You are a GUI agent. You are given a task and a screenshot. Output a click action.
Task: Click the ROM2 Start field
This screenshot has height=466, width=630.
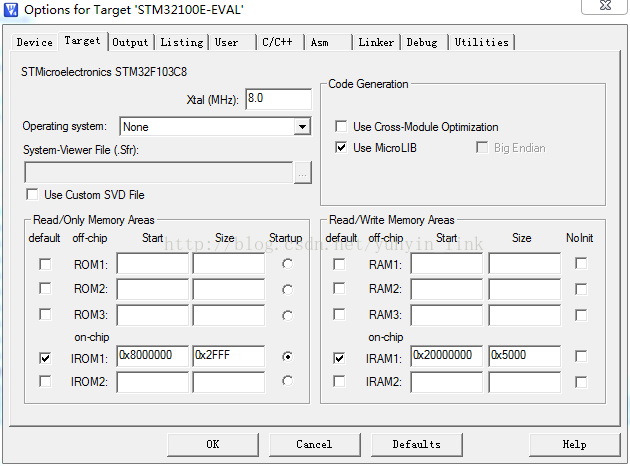[x=153, y=289]
